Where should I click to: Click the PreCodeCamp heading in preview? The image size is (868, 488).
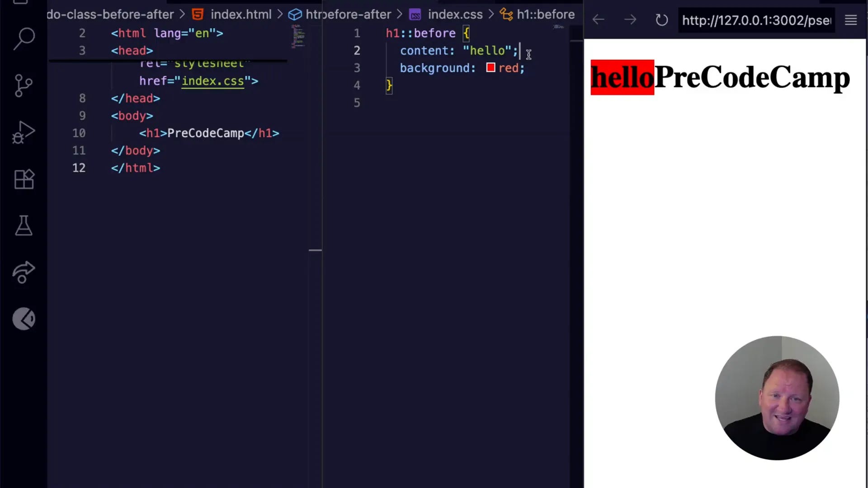tap(752, 77)
